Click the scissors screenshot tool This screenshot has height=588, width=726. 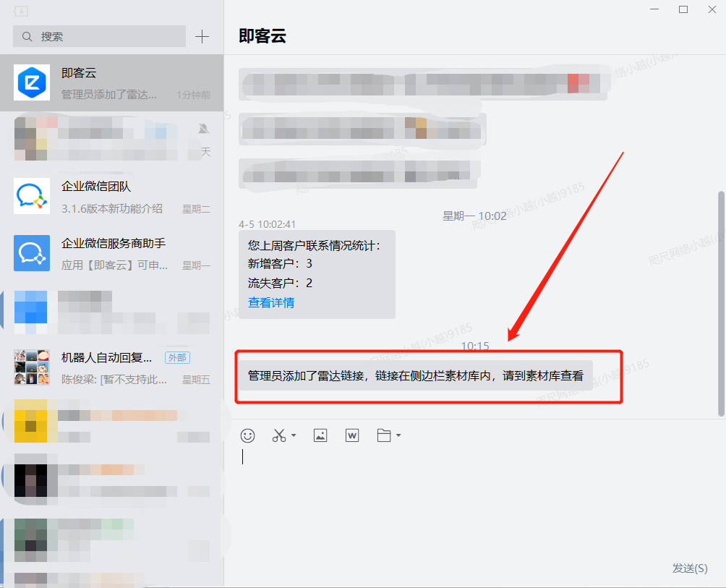279,435
